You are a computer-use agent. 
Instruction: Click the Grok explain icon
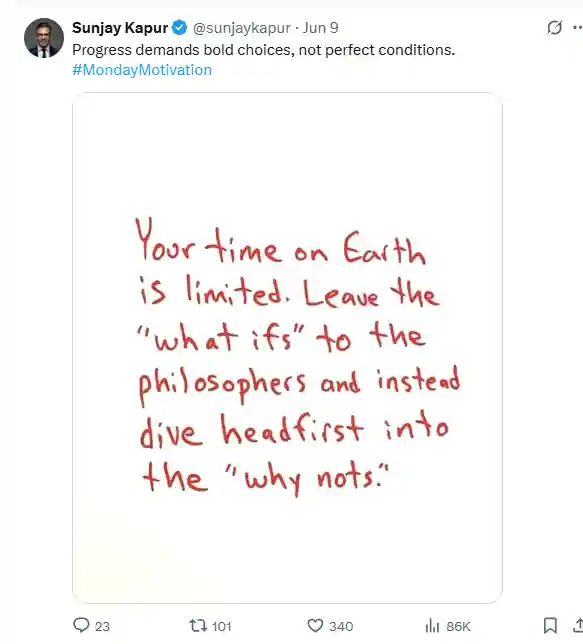pos(554,28)
